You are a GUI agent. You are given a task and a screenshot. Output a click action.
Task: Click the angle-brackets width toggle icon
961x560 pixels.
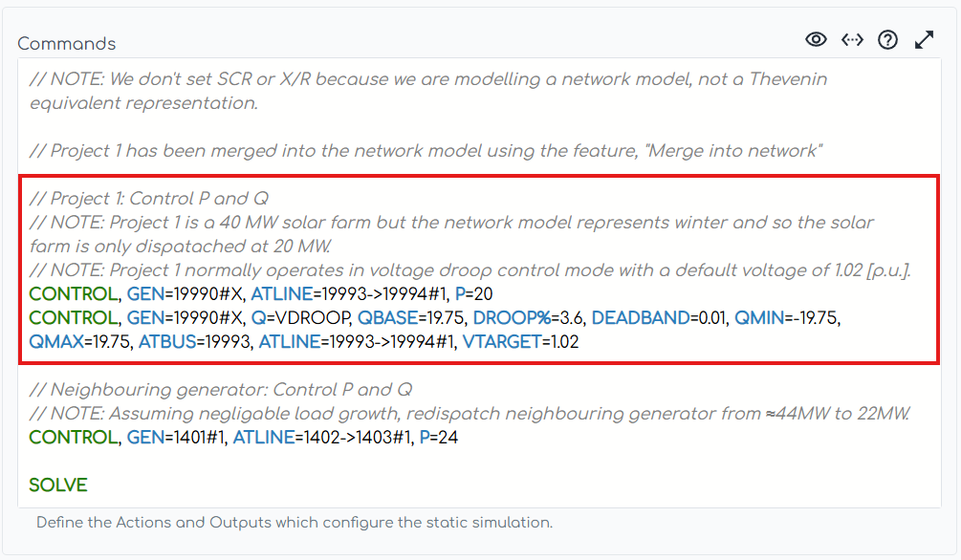(852, 39)
